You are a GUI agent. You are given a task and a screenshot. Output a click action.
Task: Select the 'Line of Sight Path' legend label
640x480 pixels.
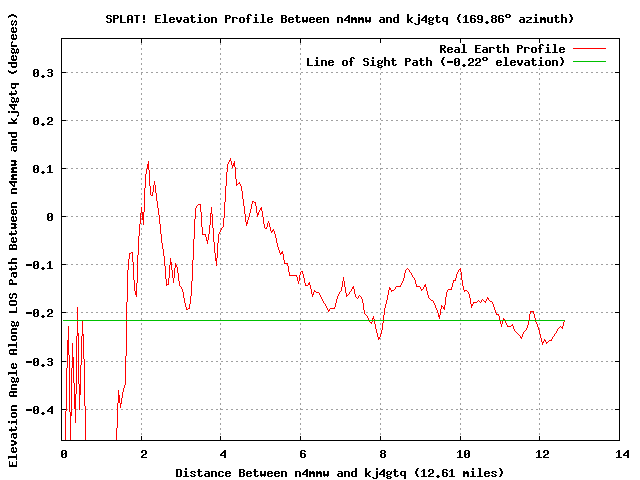tap(436, 62)
